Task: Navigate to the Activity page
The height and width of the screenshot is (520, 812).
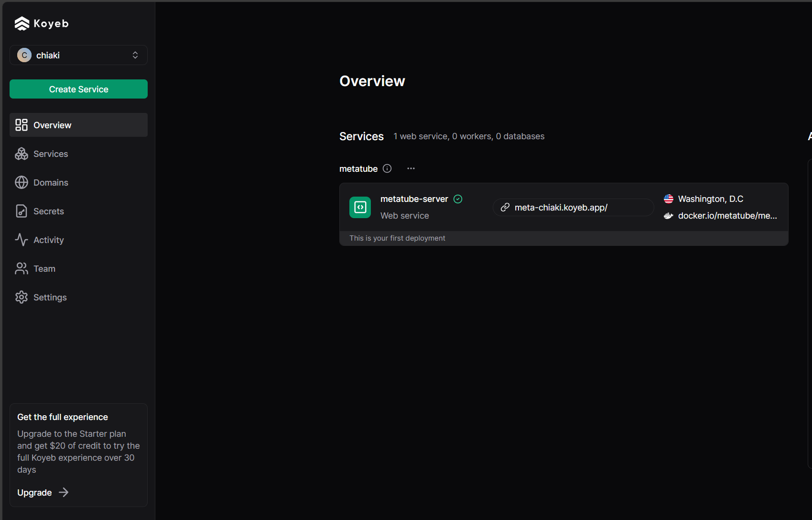Action: click(78, 240)
